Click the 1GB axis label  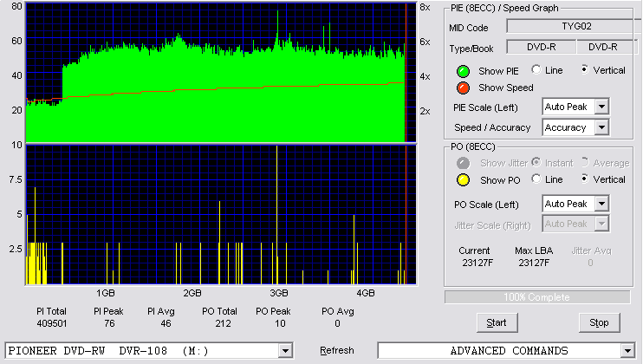pyautogui.click(x=106, y=293)
